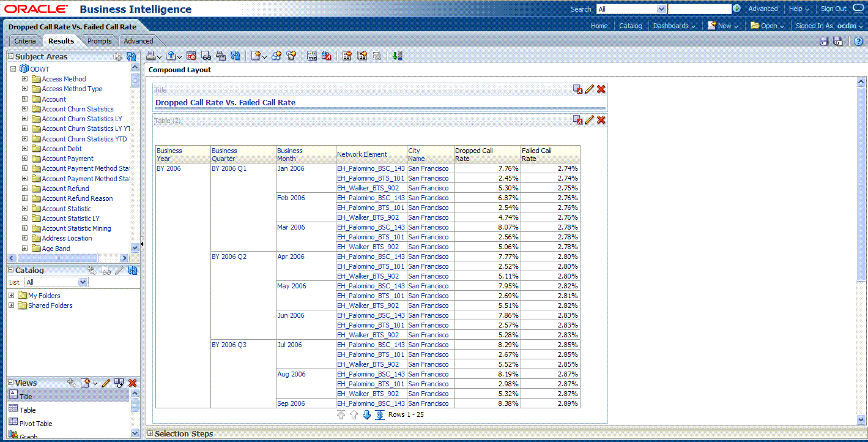The width and height of the screenshot is (868, 442).
Task: Click the green search go arrow
Action: tap(736, 9)
